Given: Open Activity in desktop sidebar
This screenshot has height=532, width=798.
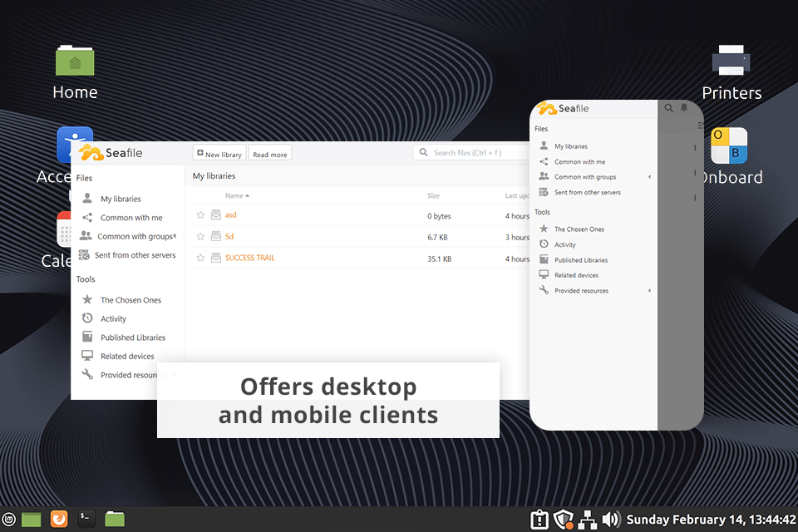Looking at the screenshot, I should tap(114, 318).
